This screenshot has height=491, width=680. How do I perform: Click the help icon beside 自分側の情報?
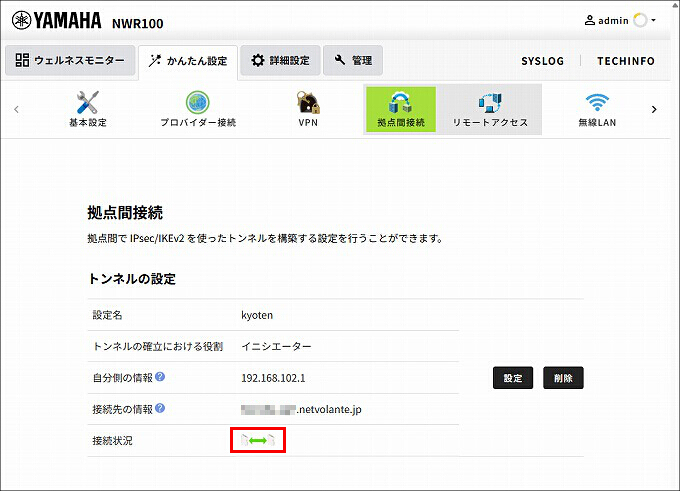[x=160, y=376]
